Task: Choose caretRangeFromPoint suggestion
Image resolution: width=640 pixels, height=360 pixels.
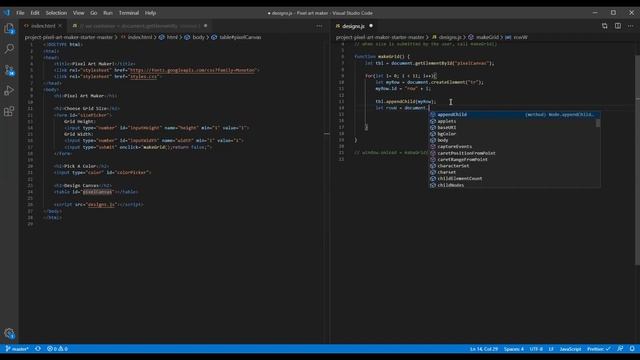Action: click(514, 160)
